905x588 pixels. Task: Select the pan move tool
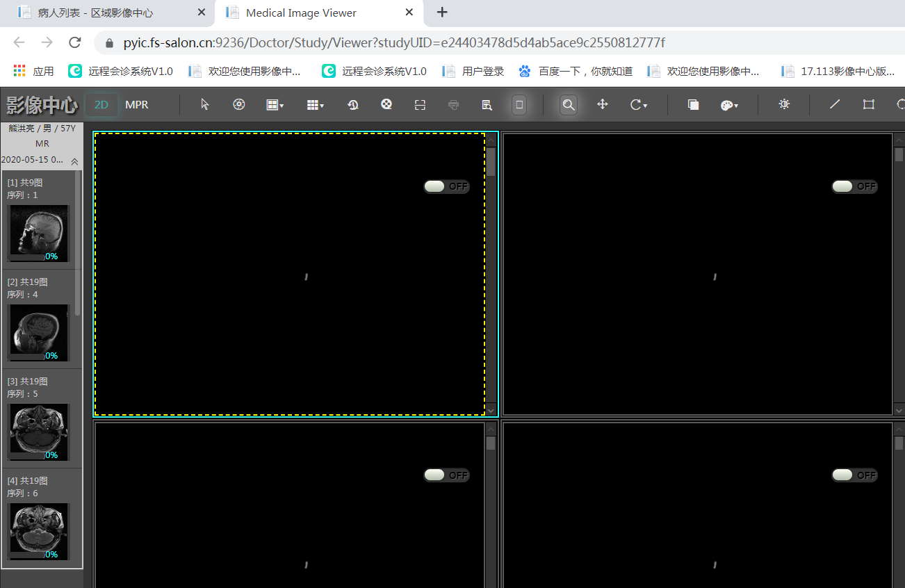point(603,104)
